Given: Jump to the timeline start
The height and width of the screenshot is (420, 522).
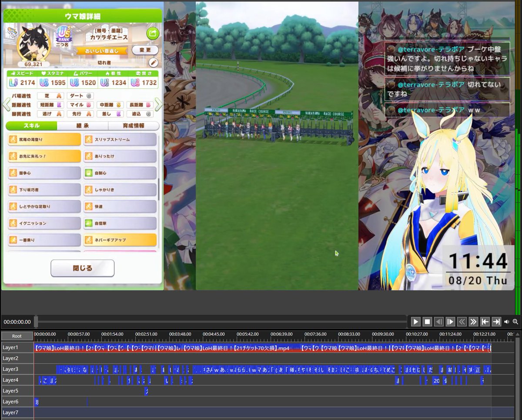Looking at the screenshot, I should tap(485, 322).
